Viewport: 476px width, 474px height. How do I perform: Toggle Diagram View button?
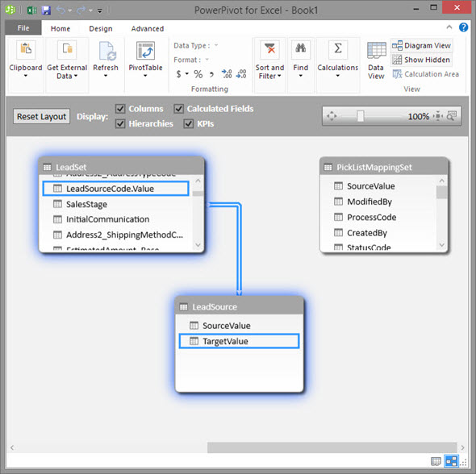coord(421,45)
